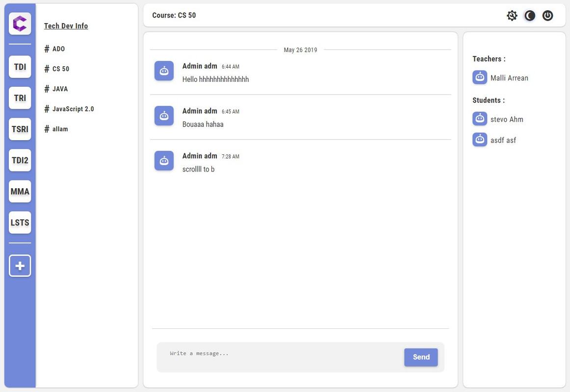Log out using the power icon
This screenshot has width=570, height=392.
547,16
